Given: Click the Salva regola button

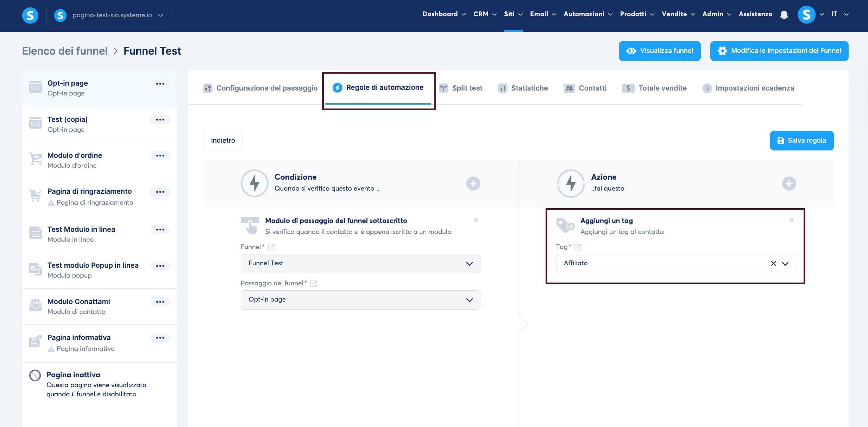Looking at the screenshot, I should [x=801, y=141].
